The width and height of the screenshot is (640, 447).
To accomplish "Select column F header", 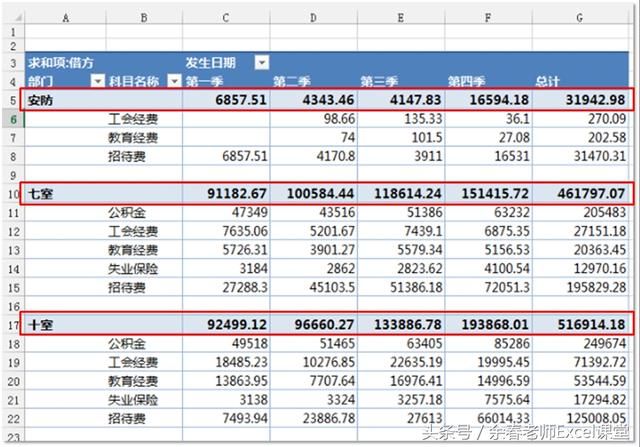I will pyautogui.click(x=488, y=18).
